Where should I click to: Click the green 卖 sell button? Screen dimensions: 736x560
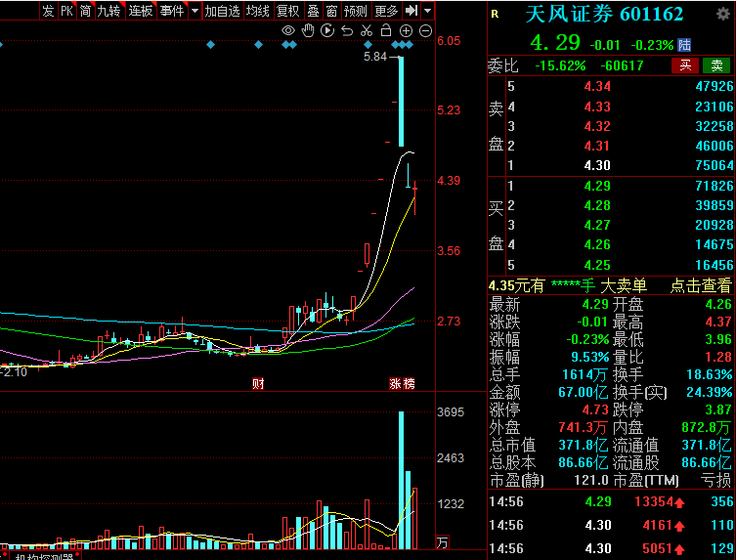point(716,65)
